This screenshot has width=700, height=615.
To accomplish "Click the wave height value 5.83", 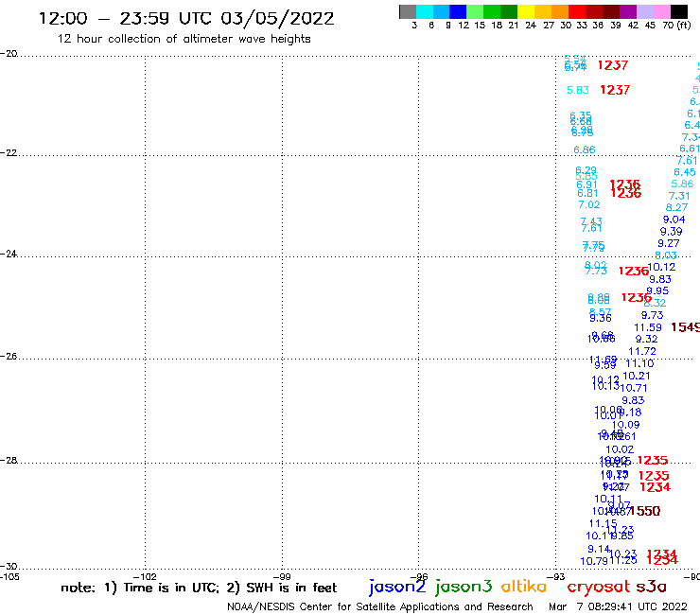I will (x=578, y=90).
